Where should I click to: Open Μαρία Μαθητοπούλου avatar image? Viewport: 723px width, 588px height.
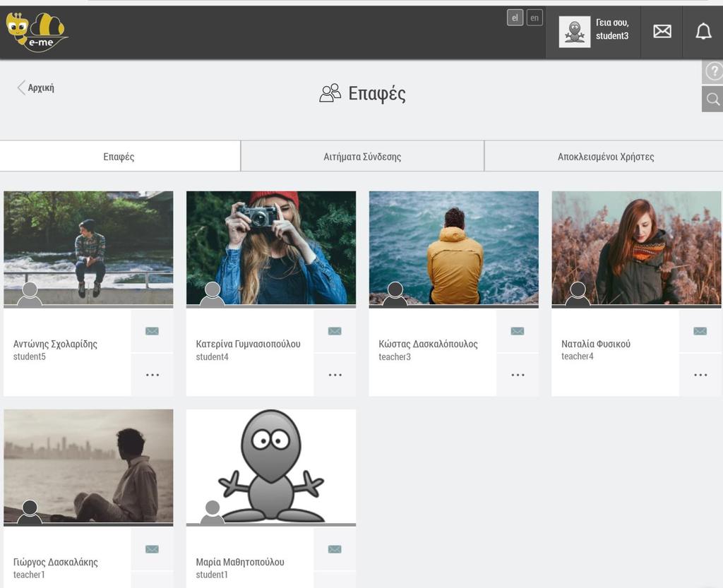click(271, 466)
